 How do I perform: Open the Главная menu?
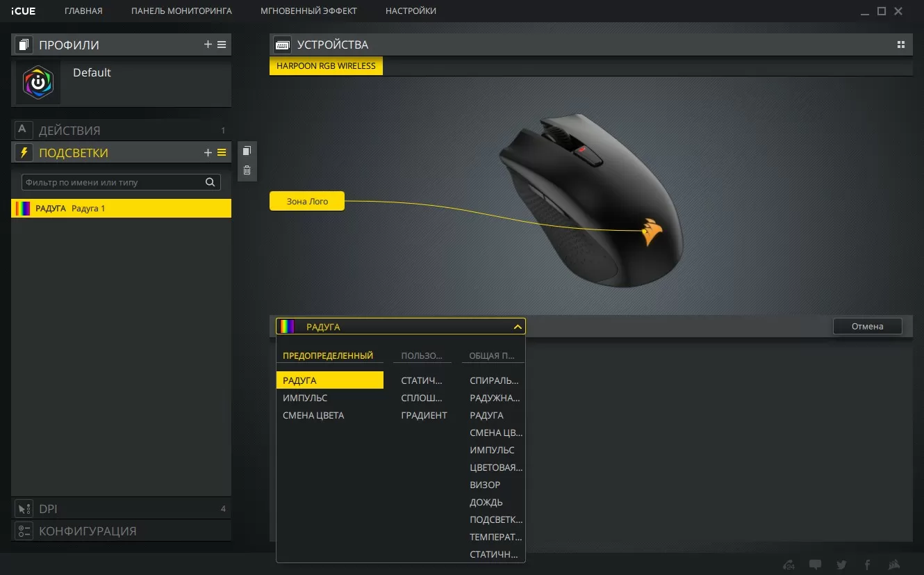pyautogui.click(x=83, y=11)
